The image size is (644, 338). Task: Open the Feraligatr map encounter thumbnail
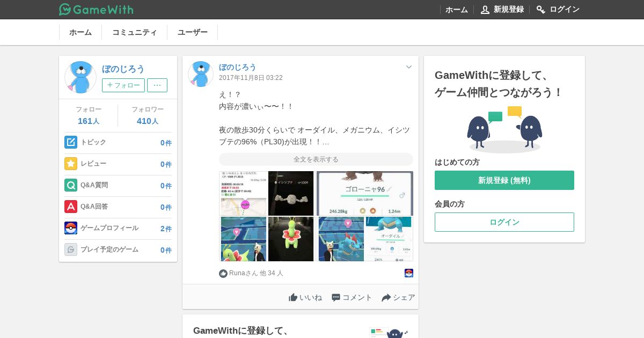click(341, 239)
